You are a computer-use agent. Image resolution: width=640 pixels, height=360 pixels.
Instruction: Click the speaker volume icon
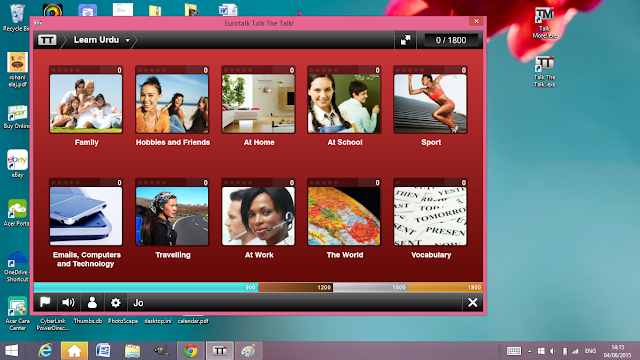(68, 302)
